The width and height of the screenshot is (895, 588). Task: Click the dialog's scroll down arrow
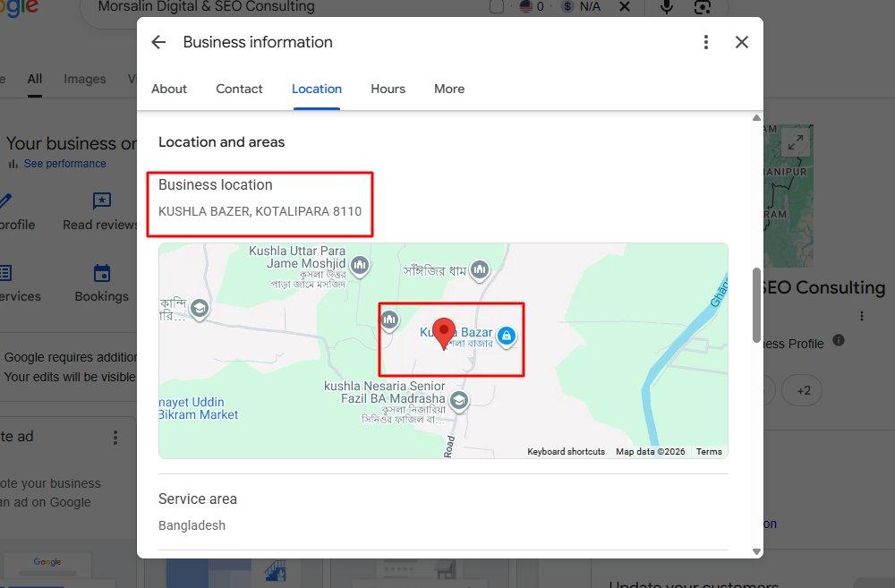(757, 551)
